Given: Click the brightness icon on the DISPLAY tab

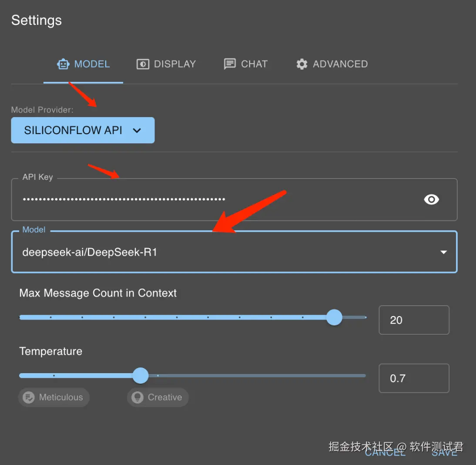Looking at the screenshot, I should pos(143,64).
